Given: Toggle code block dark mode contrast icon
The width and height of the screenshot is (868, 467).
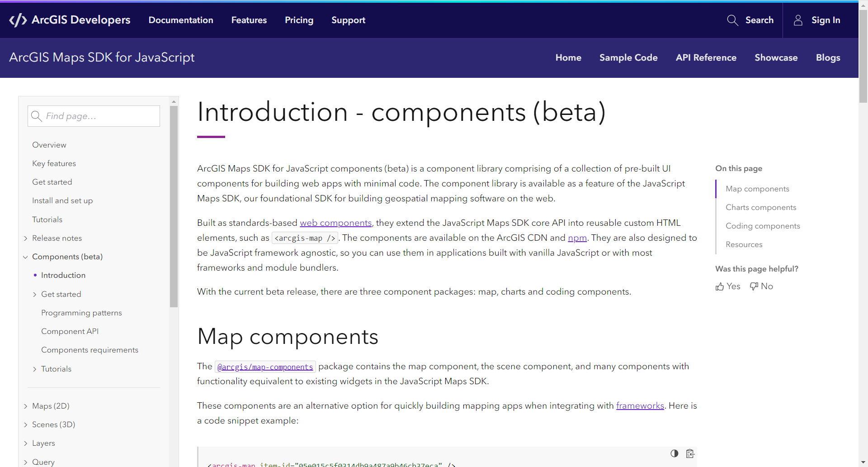Looking at the screenshot, I should [x=674, y=453].
